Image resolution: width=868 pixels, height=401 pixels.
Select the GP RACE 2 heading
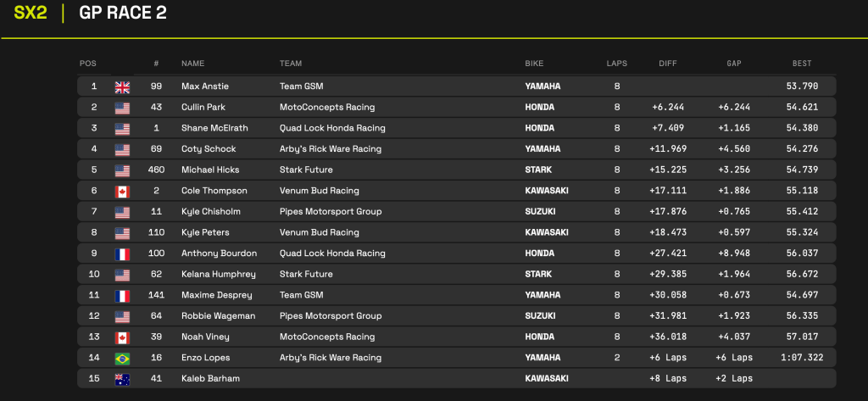click(123, 14)
